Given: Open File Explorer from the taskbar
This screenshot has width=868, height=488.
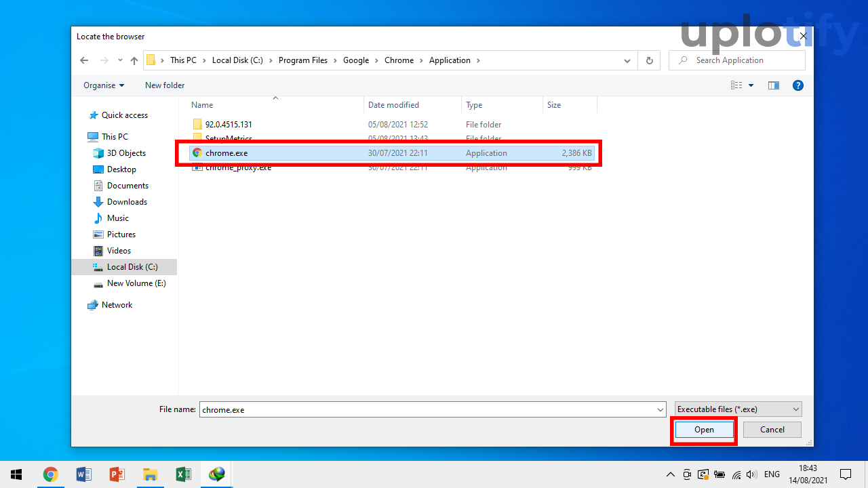Looking at the screenshot, I should [150, 474].
